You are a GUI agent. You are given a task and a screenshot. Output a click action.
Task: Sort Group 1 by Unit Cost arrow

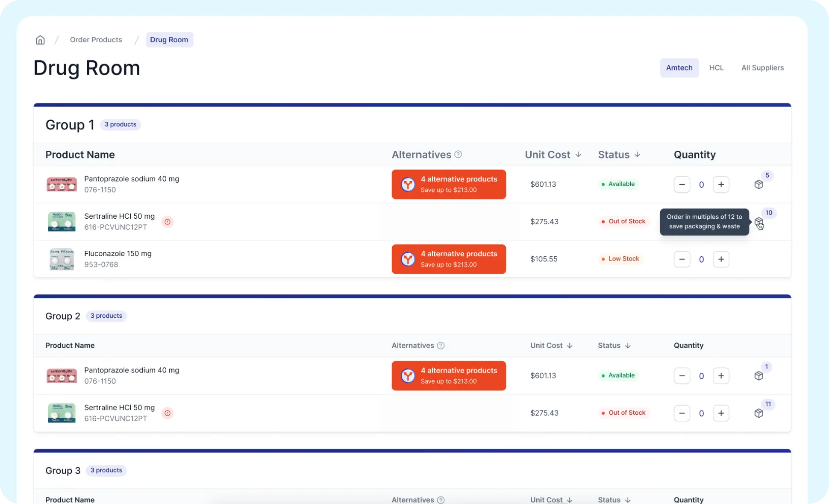[x=578, y=154]
